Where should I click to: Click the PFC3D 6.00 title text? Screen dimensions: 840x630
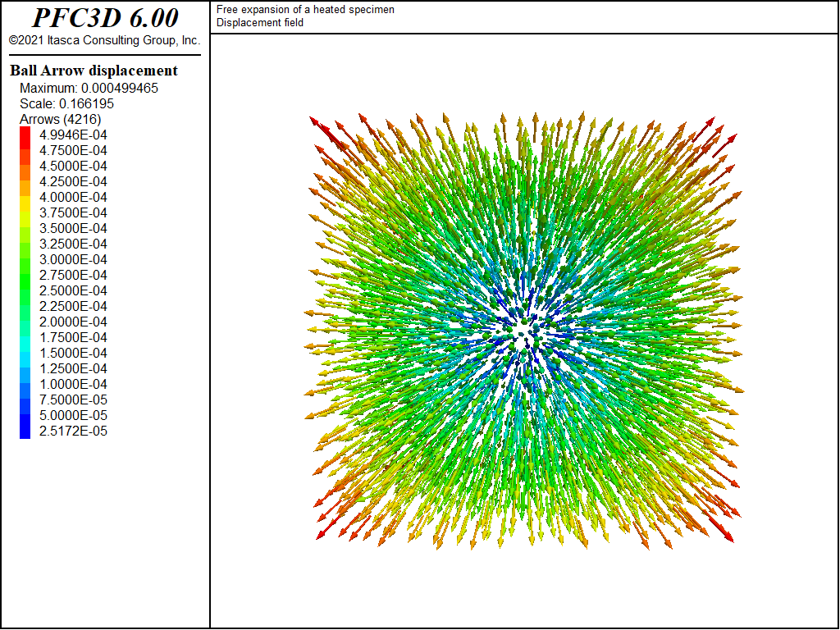[x=105, y=18]
